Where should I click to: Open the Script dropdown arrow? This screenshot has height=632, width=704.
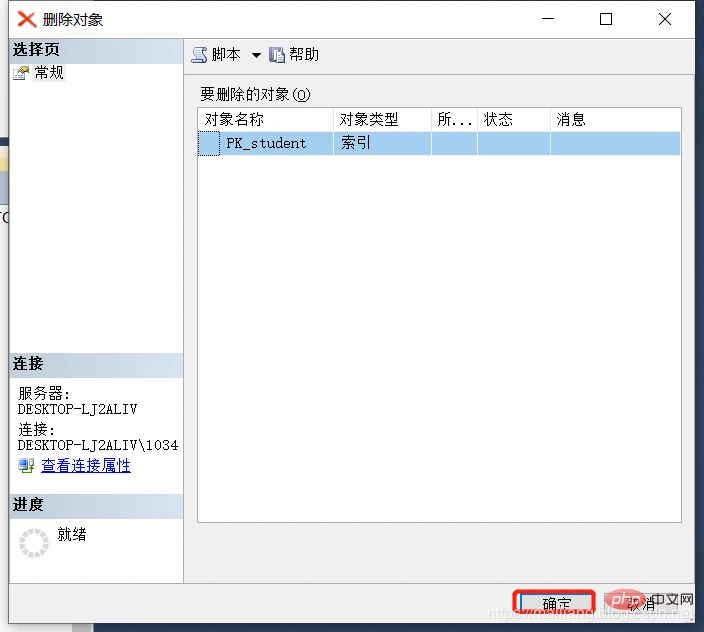point(256,55)
